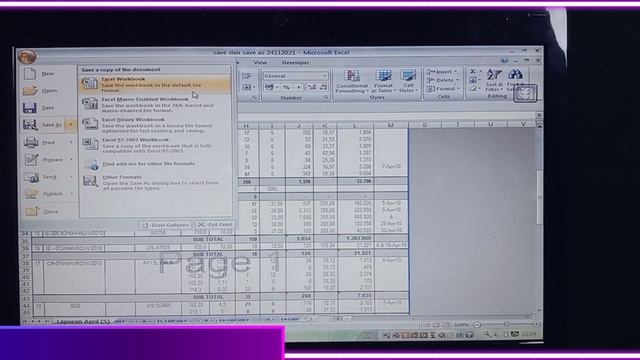Screen dimensions: 640x360
Task: Open the Developer ribbon tab
Action: click(x=296, y=62)
